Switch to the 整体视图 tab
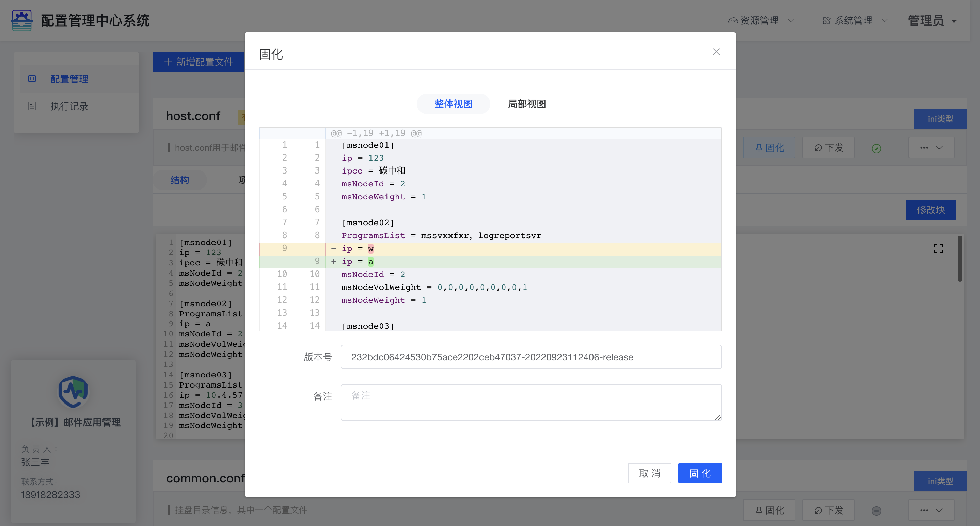The height and width of the screenshot is (526, 980). [453, 104]
